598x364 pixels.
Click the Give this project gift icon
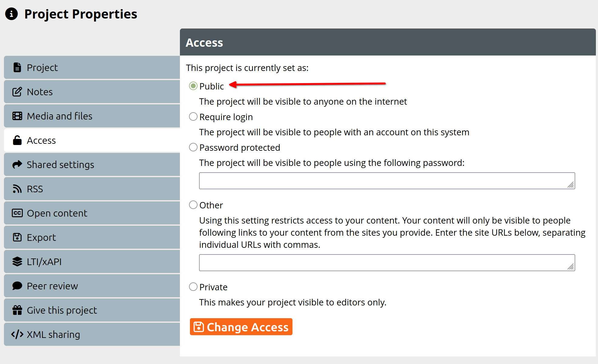[x=17, y=310]
